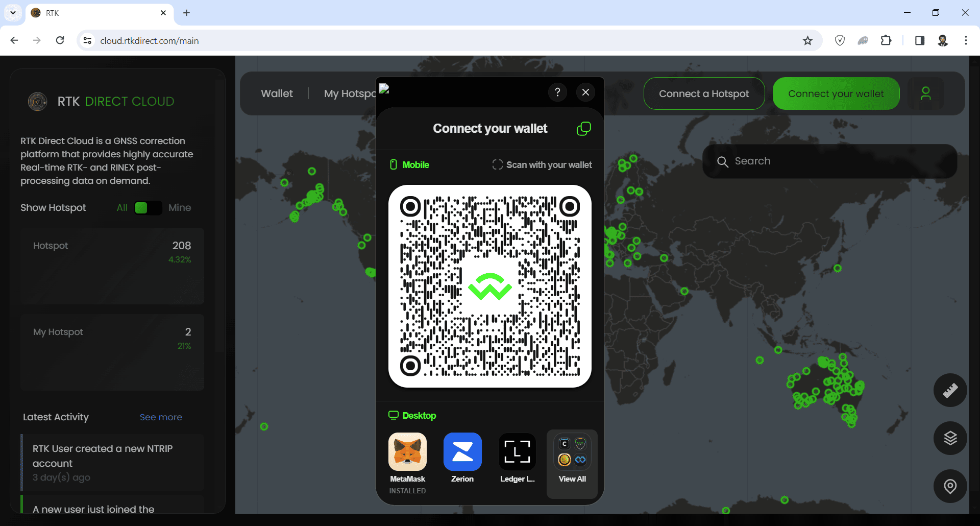Close the RTK browser tab
Viewport: 980px width, 526px height.
click(163, 13)
